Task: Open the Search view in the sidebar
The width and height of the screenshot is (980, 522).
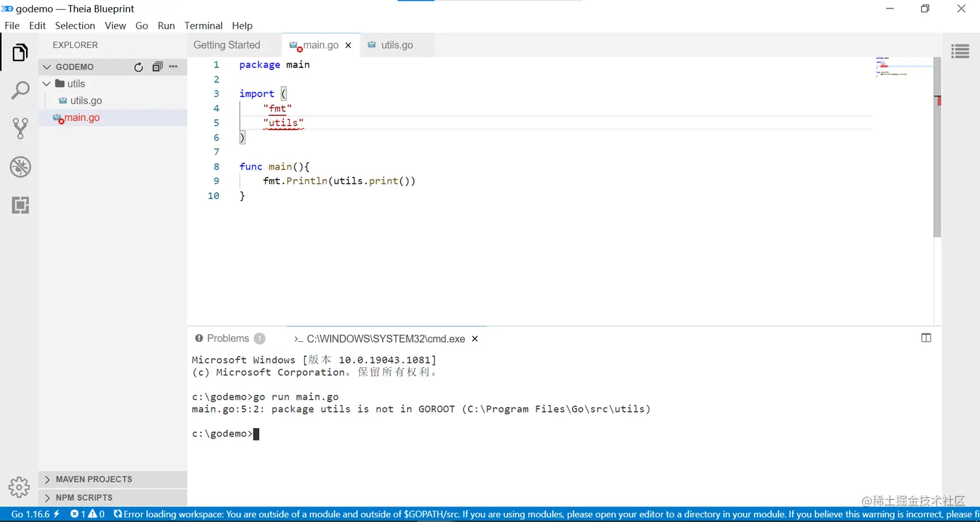Action: click(x=19, y=89)
